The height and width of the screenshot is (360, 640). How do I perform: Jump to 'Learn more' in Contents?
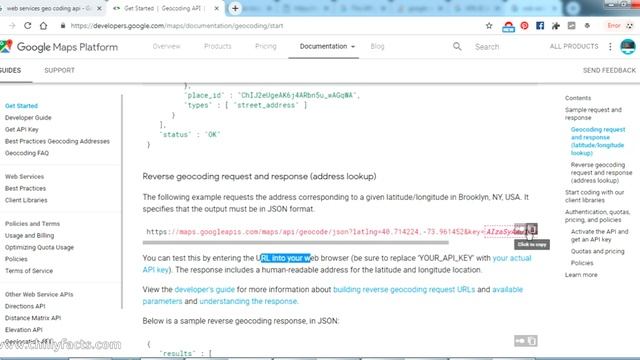[581, 275]
